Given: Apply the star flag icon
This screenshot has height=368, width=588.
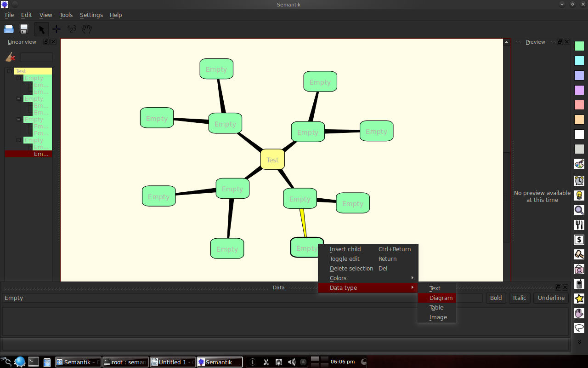Looking at the screenshot, I should coord(579,298).
